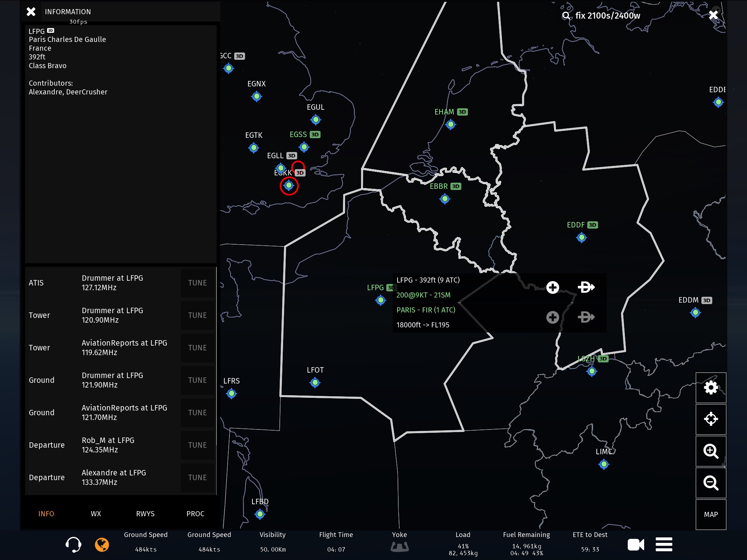Zoom in on the map

click(x=711, y=451)
